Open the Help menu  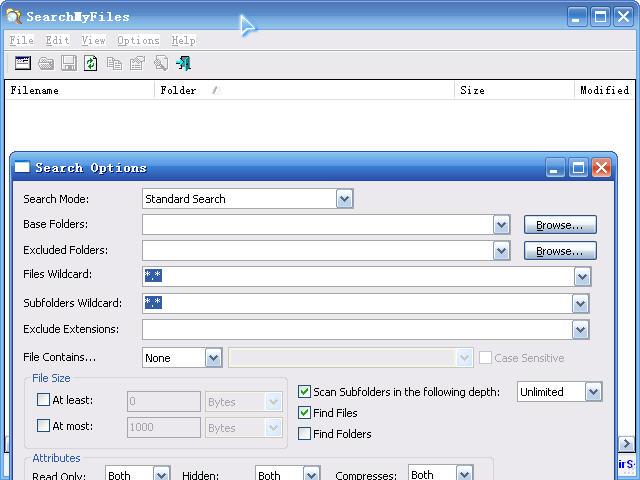(183, 40)
